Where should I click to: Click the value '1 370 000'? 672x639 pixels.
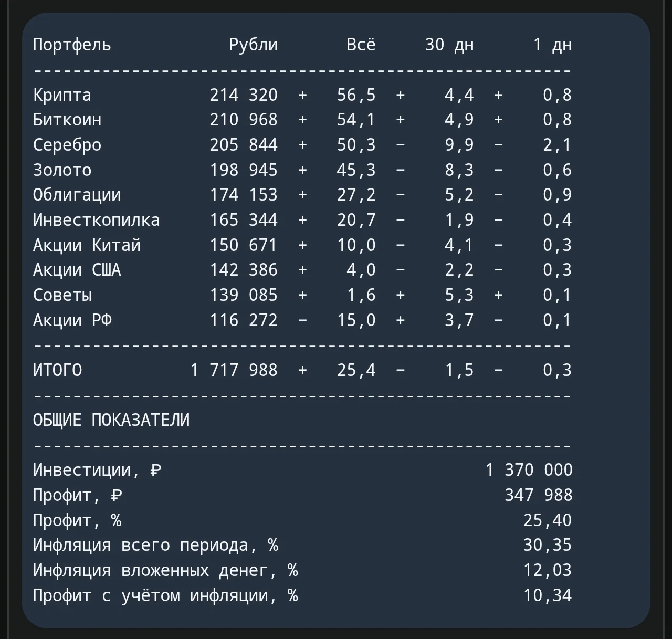[529, 470]
